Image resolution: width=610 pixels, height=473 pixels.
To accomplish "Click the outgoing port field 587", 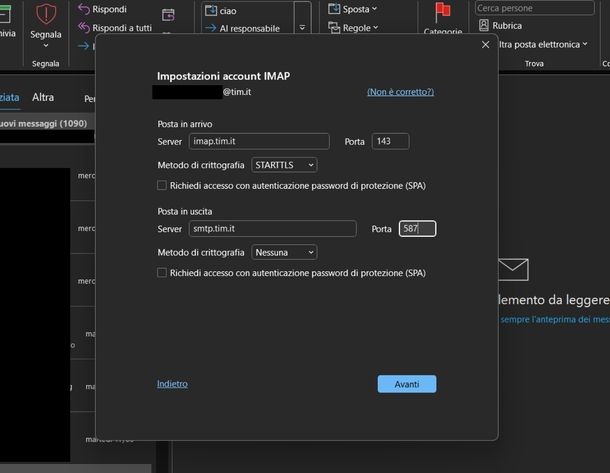I will pos(417,229).
